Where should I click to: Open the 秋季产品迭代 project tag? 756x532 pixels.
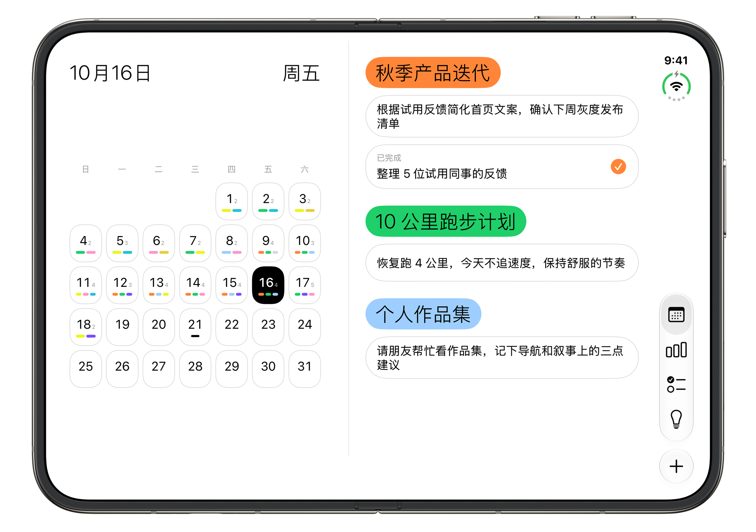[x=433, y=72]
